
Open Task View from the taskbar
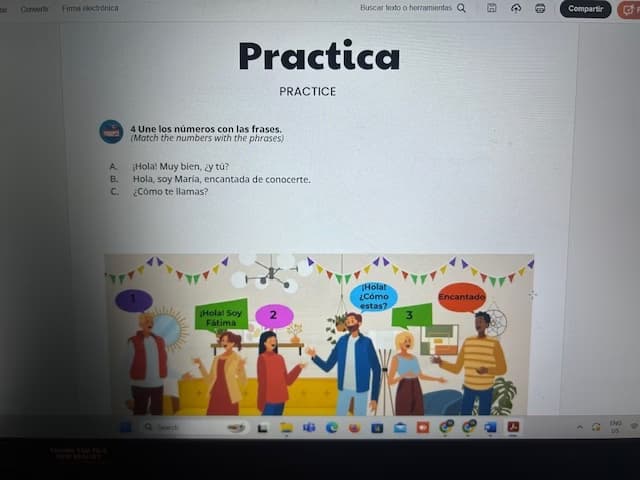pos(262,428)
